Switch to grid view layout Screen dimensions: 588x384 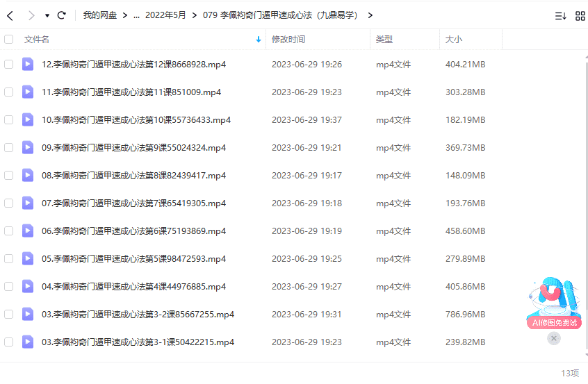(x=580, y=16)
